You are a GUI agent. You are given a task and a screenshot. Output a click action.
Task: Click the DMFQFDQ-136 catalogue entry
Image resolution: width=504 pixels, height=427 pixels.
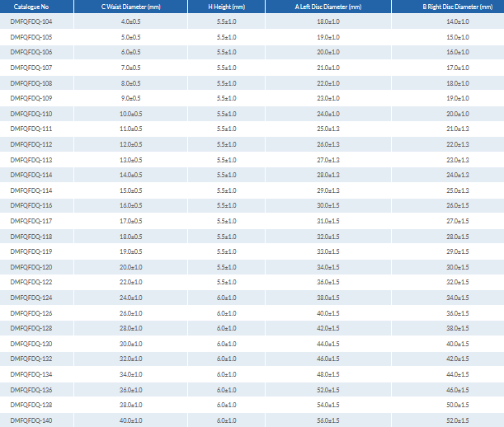coord(31,389)
